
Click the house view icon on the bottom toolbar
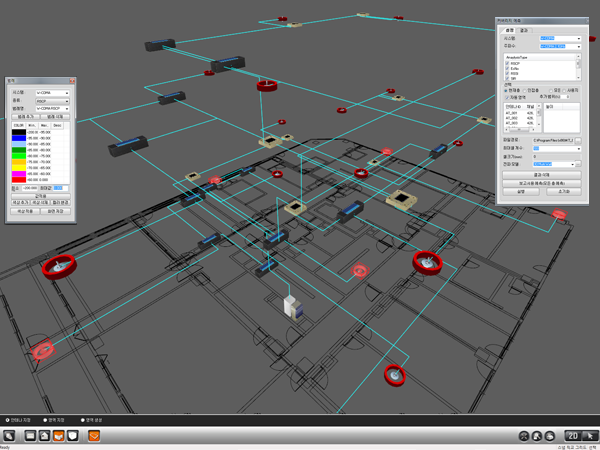[44, 435]
